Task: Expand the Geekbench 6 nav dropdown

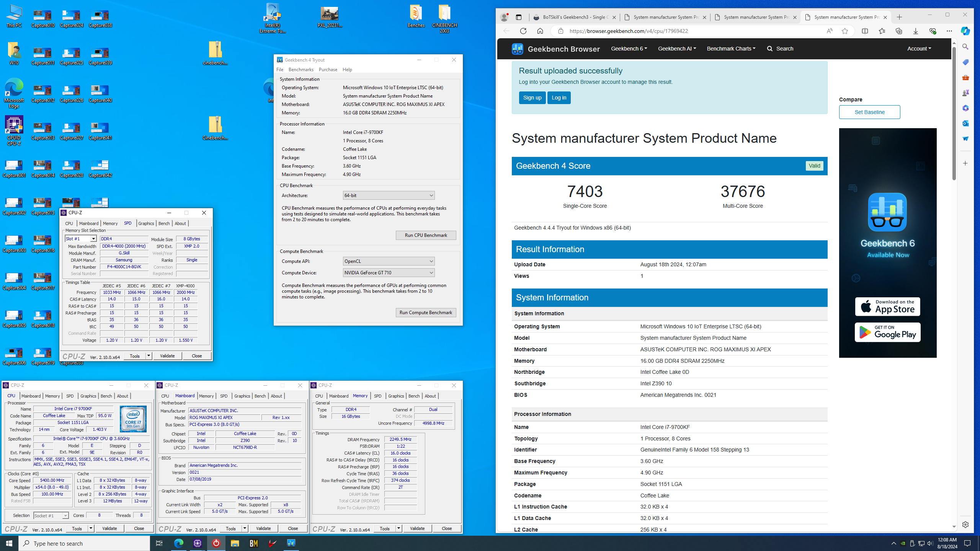Action: 629,49
